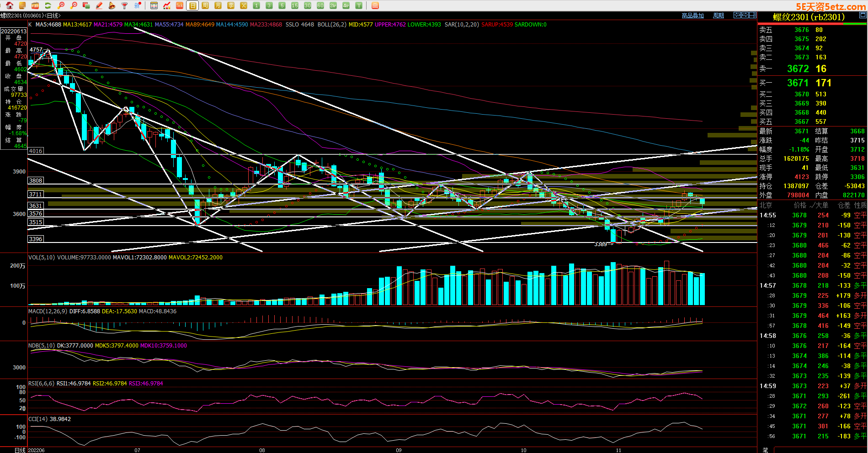Image resolution: width=868 pixels, height=453 pixels.
Task: Select the quarterly 季 period button
Action: click(x=231, y=5)
